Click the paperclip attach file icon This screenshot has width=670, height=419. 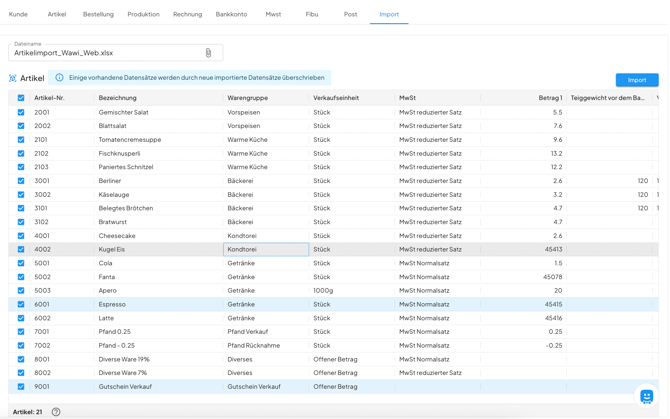tap(208, 53)
